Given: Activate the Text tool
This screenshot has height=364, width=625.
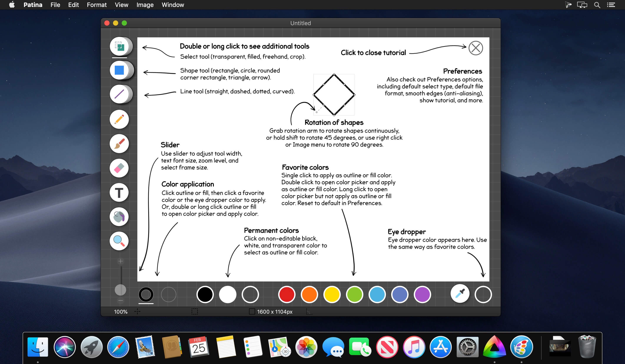Looking at the screenshot, I should pos(119,192).
